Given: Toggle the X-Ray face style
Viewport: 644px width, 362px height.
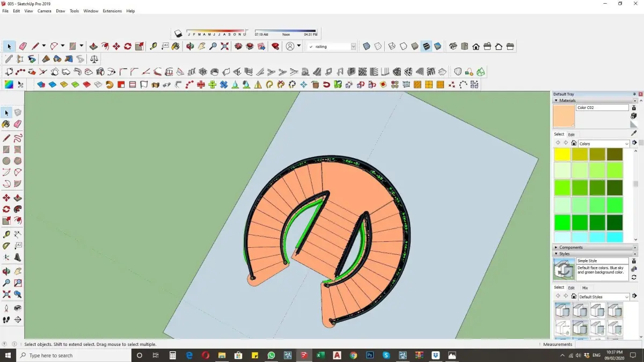Looking at the screenshot, I should tap(367, 47).
